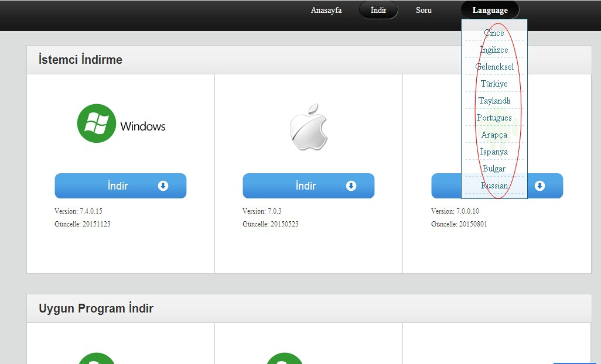This screenshot has height=364, width=601.
Task: Choose Geleneksel in the language list
Action: click(x=494, y=67)
